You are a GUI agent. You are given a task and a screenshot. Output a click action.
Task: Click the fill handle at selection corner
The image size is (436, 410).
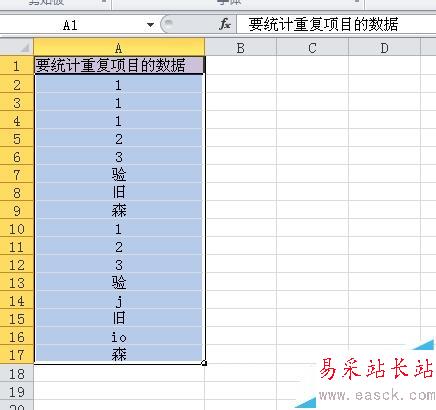[204, 363]
